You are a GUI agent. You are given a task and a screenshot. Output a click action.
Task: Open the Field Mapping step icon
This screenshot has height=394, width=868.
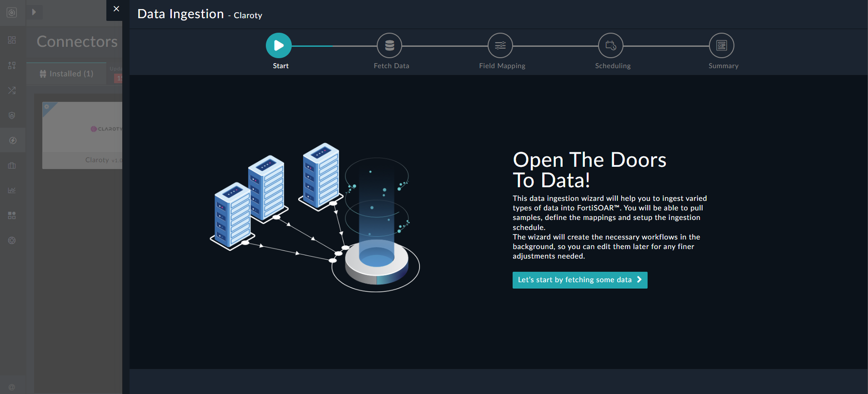pyautogui.click(x=500, y=45)
